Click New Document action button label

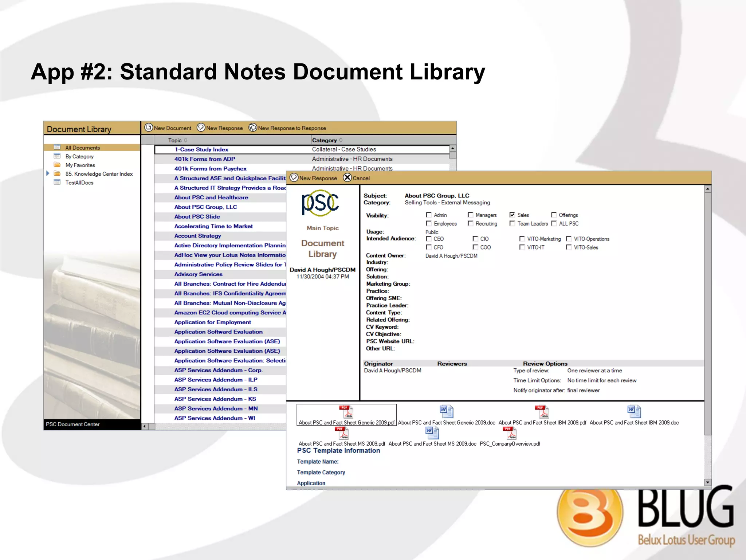tap(172, 128)
